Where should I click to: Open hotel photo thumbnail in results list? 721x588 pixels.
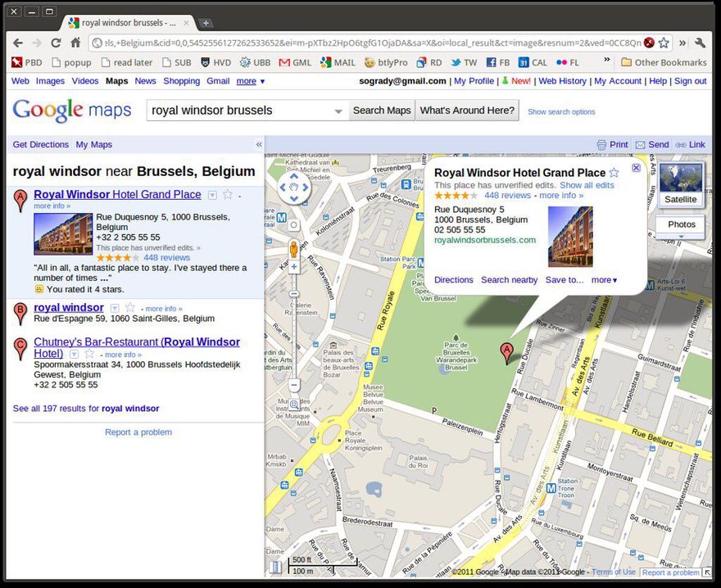(x=63, y=233)
